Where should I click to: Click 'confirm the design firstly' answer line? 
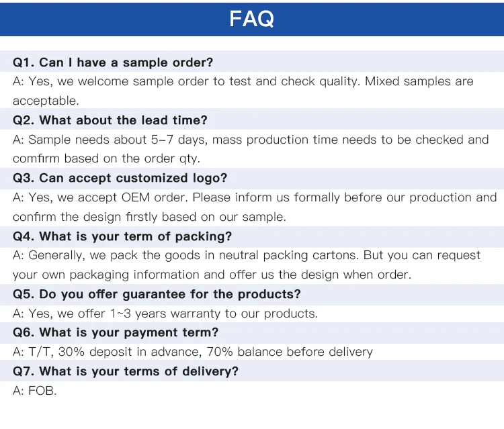click(x=149, y=217)
